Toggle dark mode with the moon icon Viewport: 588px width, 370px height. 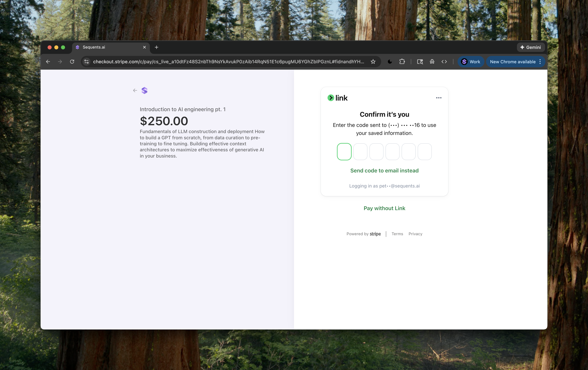pyautogui.click(x=390, y=61)
